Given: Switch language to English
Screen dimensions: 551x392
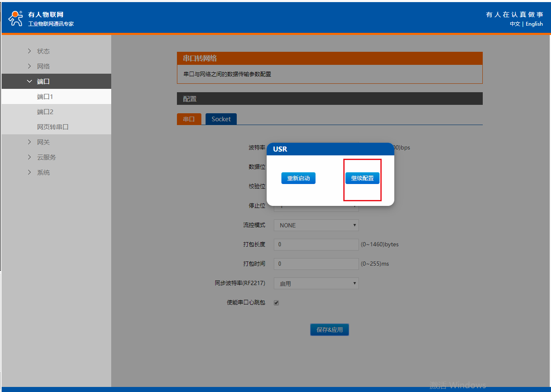Looking at the screenshot, I should pyautogui.click(x=534, y=24).
